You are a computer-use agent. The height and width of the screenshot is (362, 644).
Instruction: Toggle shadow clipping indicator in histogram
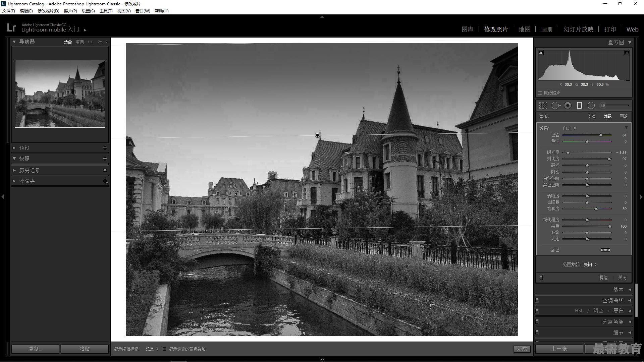pos(541,53)
